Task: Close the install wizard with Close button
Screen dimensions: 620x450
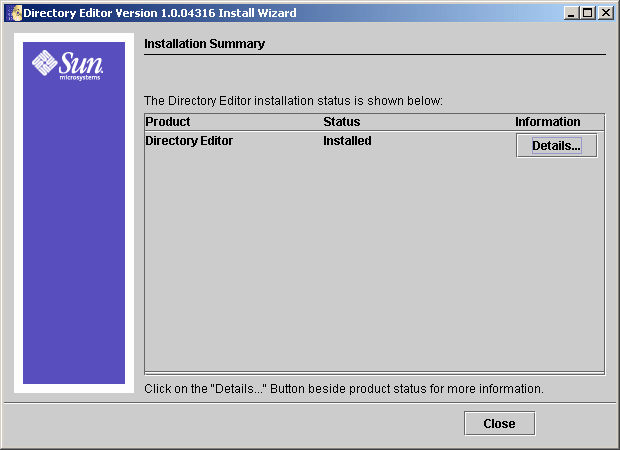Action: pyautogui.click(x=499, y=424)
